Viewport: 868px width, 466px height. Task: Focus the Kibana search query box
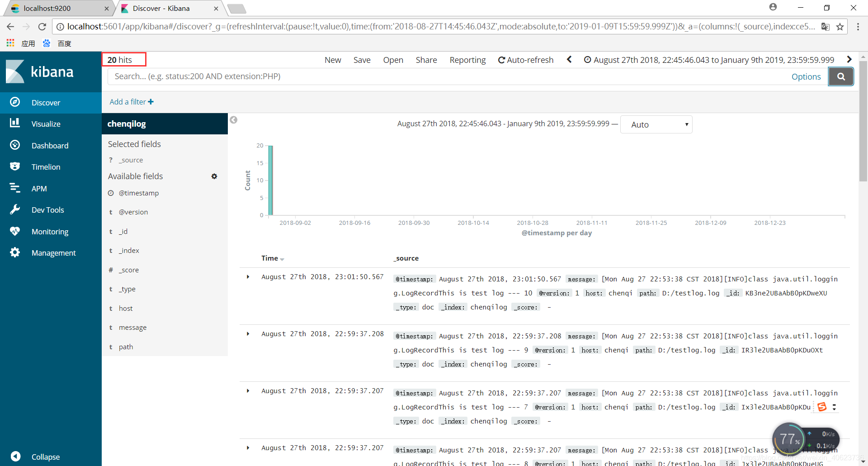click(448, 76)
